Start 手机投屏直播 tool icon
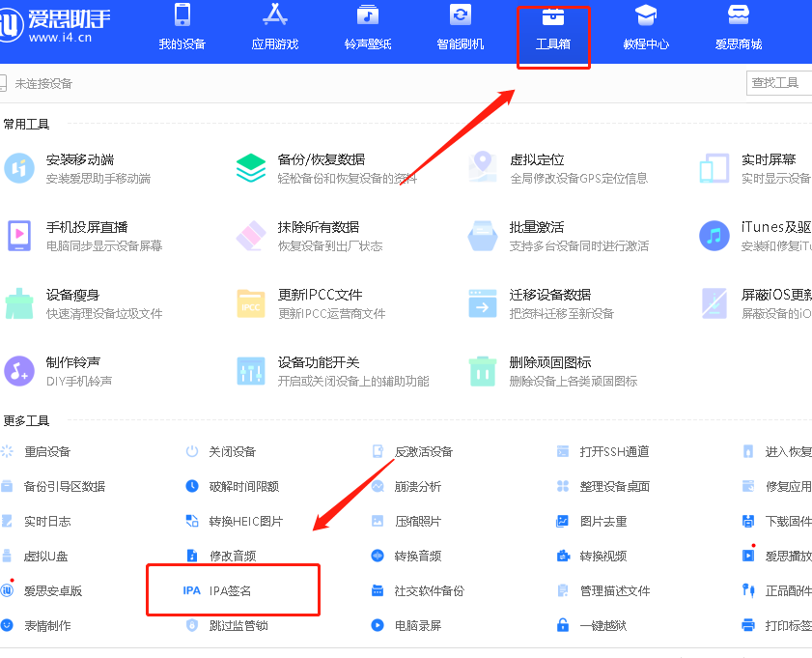The height and width of the screenshot is (658, 812). [19, 236]
